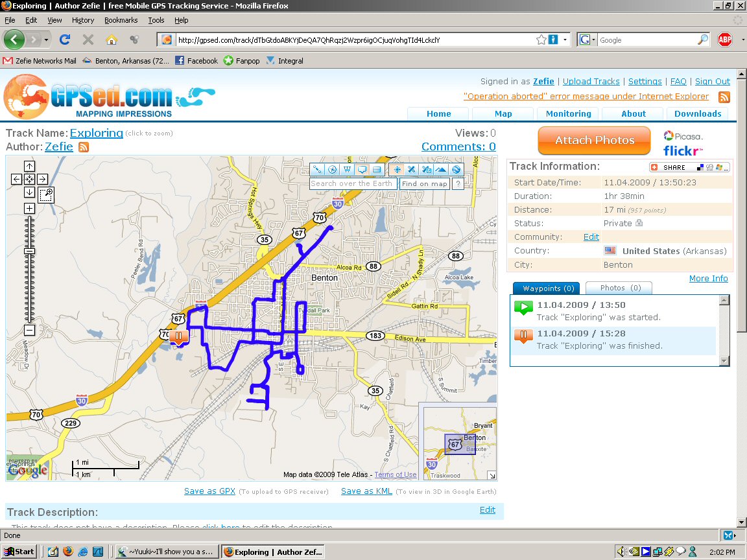Click the Wikipedia 'W' layer icon on map

coord(347,170)
